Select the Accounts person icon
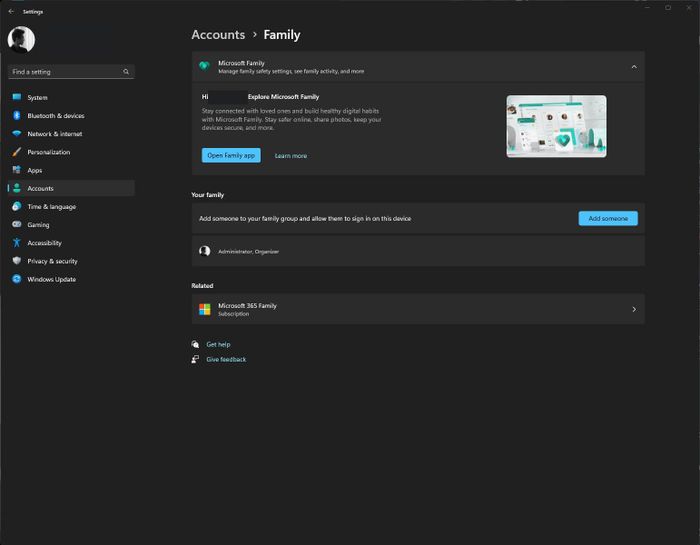 click(x=17, y=188)
